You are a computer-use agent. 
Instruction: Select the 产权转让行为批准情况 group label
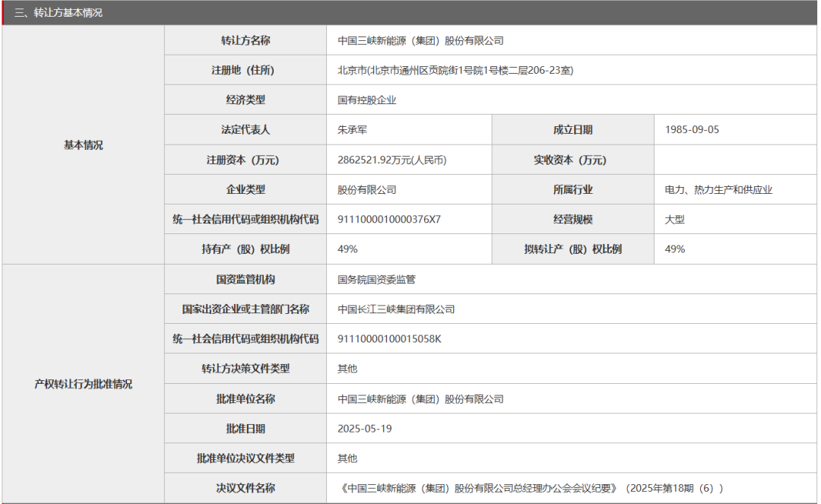[x=84, y=384]
